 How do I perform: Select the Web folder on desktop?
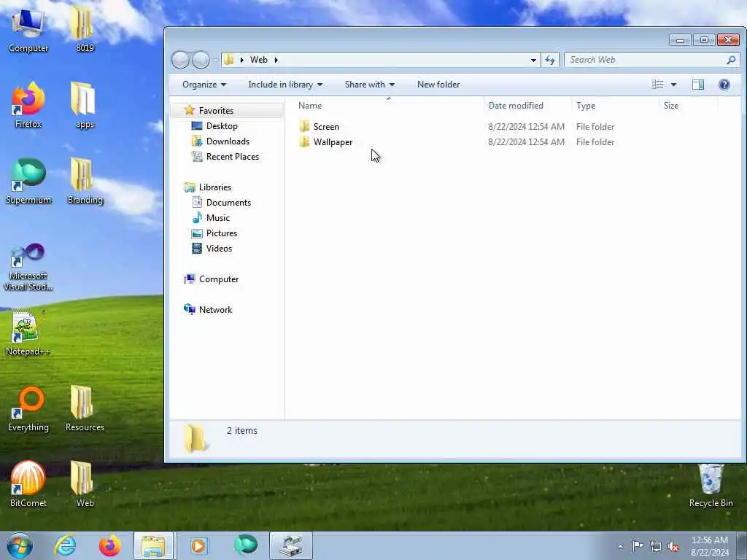[85, 484]
